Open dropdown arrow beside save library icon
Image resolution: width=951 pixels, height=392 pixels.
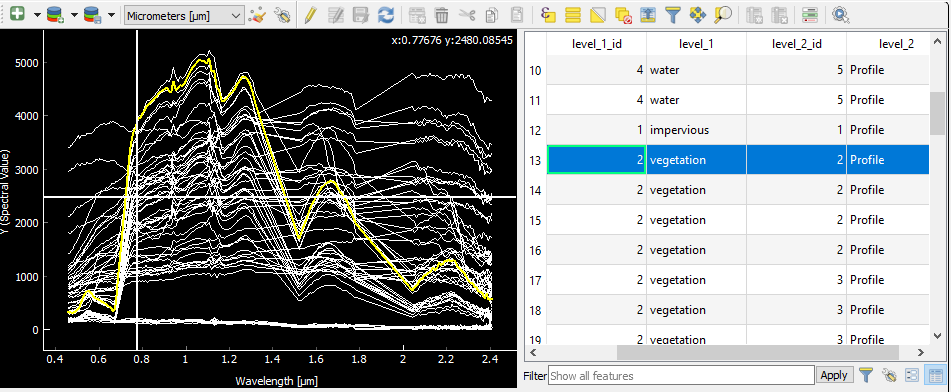click(x=112, y=15)
